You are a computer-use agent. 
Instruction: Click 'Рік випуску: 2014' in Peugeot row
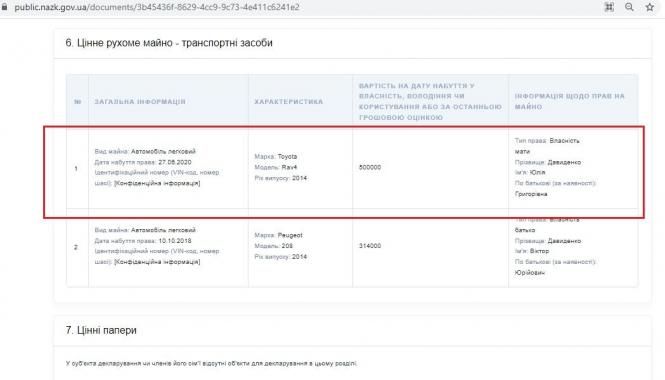click(x=281, y=257)
